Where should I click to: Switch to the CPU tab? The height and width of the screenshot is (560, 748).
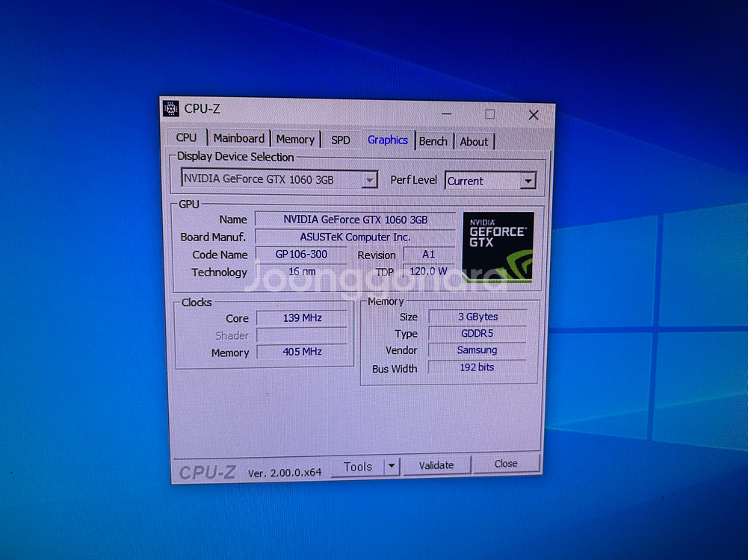click(x=186, y=138)
